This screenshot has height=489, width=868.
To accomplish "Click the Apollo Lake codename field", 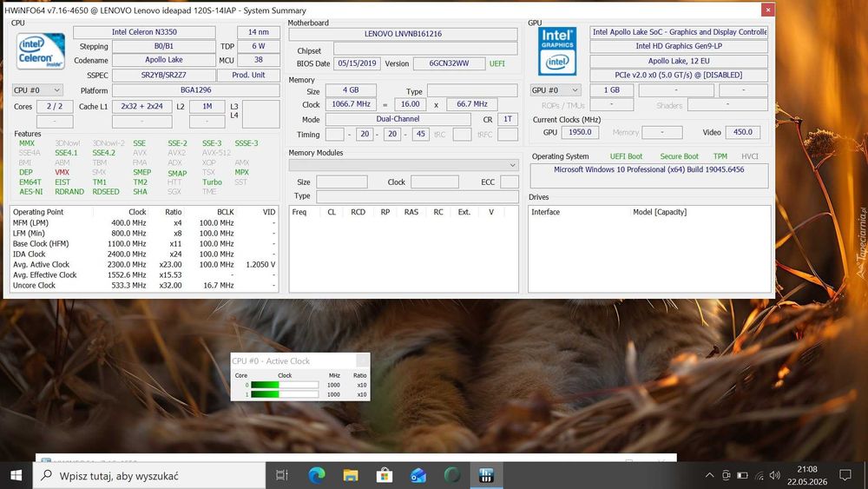I will coord(164,60).
